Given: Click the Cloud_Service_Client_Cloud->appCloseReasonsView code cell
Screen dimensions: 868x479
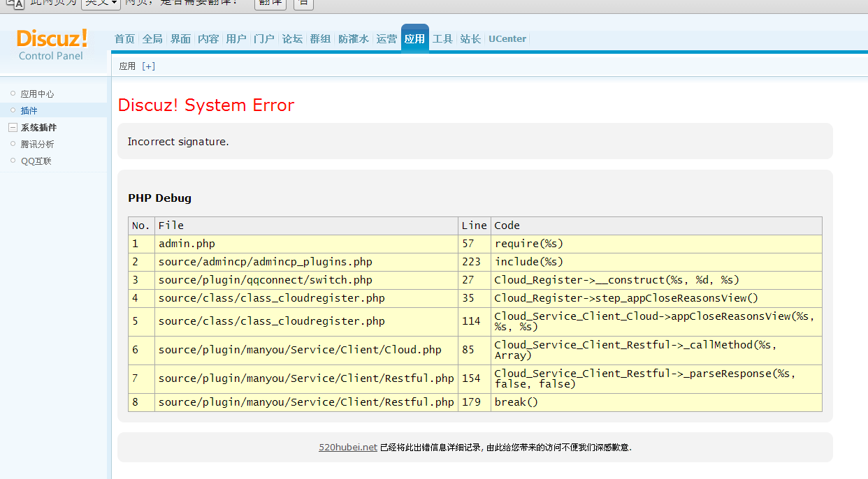Looking at the screenshot, I should click(656, 321).
